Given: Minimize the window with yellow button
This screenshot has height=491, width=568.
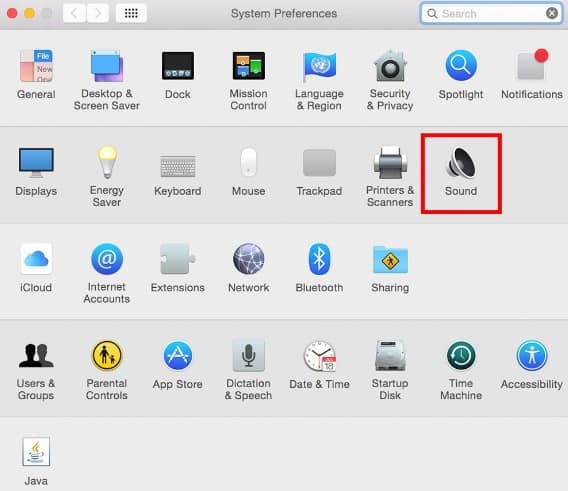Looking at the screenshot, I should [x=30, y=13].
